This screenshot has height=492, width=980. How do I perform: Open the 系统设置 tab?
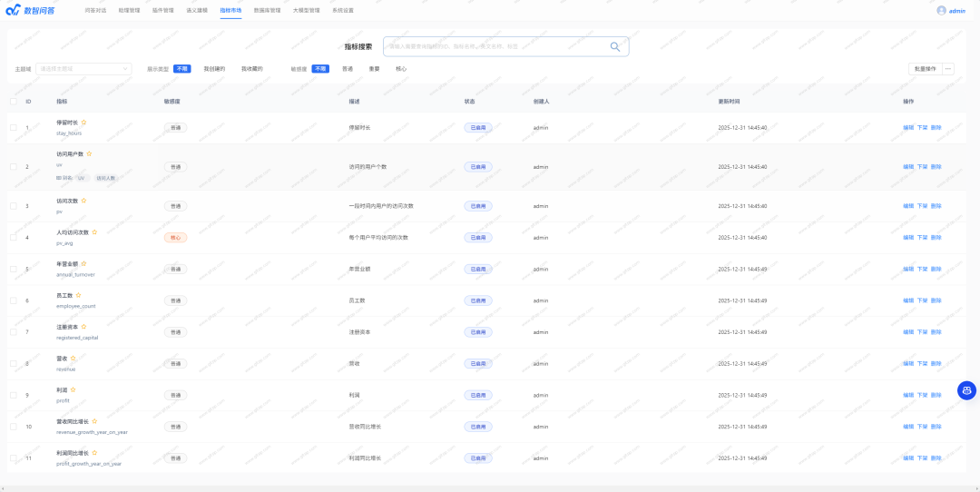click(343, 11)
